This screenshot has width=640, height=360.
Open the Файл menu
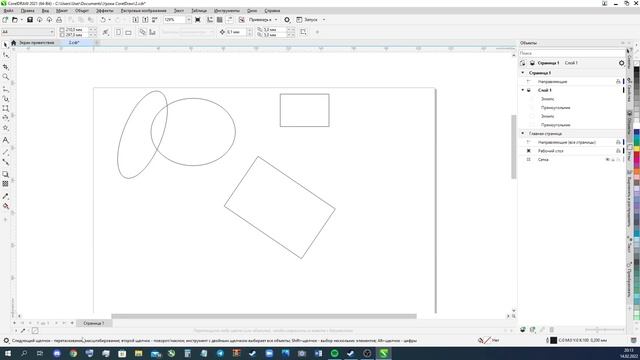pos(9,11)
